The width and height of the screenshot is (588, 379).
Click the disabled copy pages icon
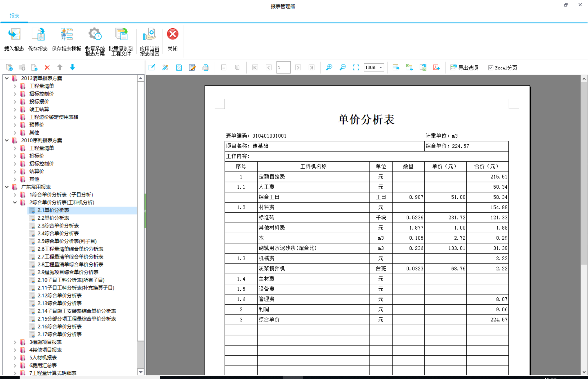[237, 67]
